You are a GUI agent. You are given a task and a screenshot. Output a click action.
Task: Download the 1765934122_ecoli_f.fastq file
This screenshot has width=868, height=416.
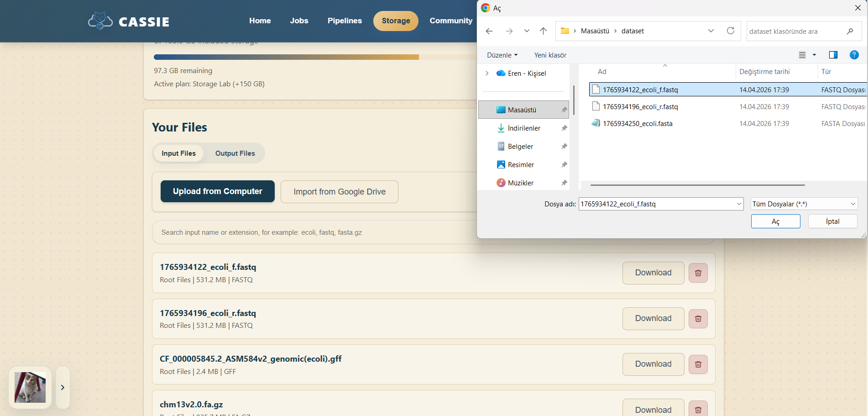653,273
